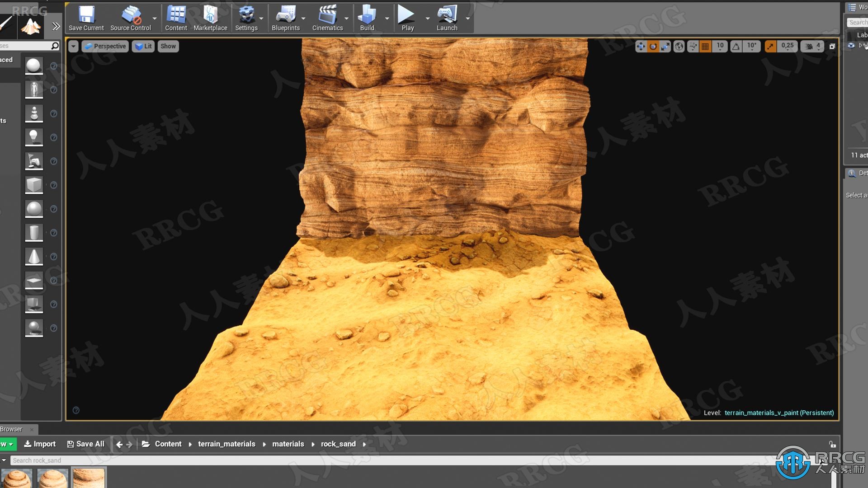Expand the Launch options dropdown arrow
This screenshot has width=868, height=488.
(x=468, y=19)
